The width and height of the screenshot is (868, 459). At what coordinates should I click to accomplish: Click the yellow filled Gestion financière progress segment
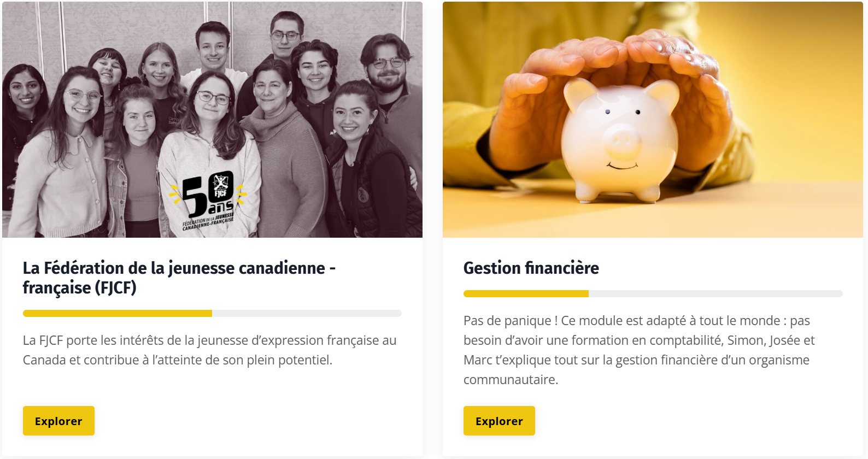click(526, 293)
